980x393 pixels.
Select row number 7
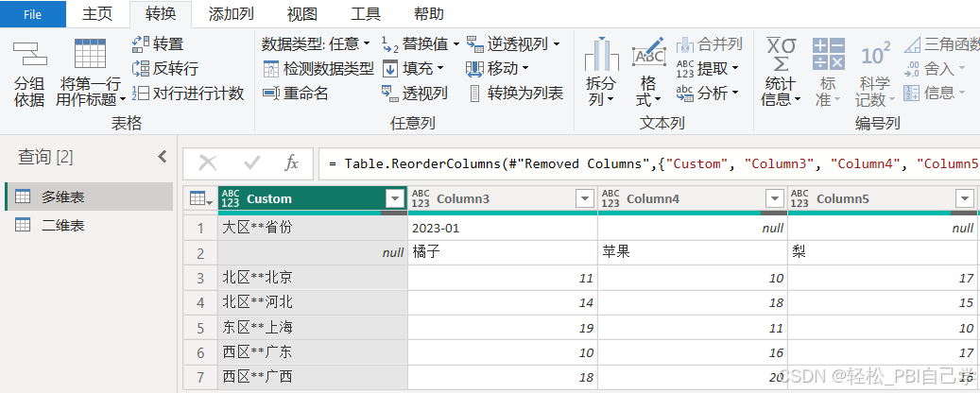pyautogui.click(x=200, y=377)
